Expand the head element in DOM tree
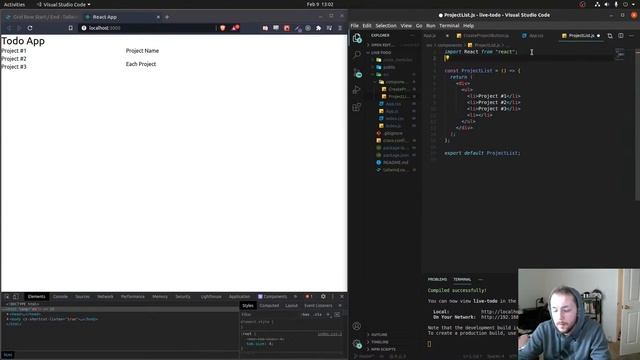Viewport: 640px width, 360px height. (x=7, y=314)
